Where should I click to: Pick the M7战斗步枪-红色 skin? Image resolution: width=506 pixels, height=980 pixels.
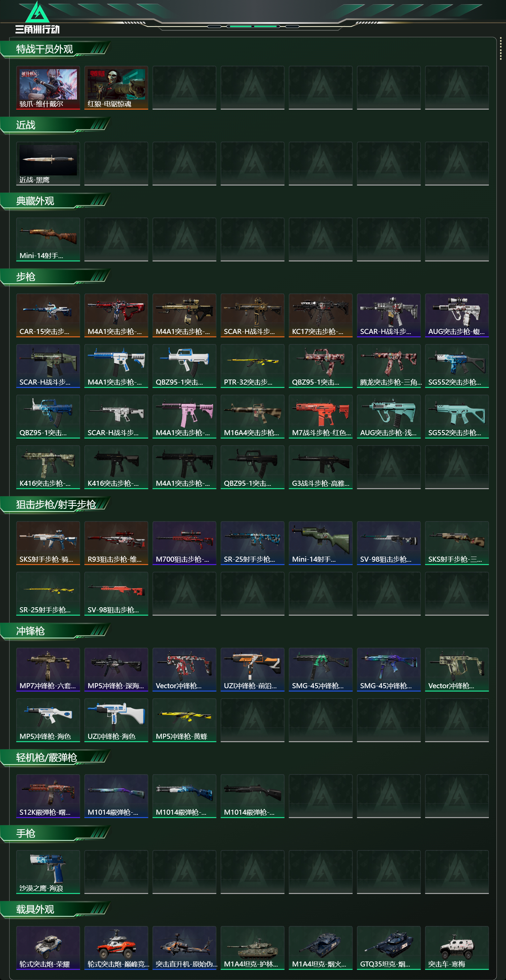[320, 417]
